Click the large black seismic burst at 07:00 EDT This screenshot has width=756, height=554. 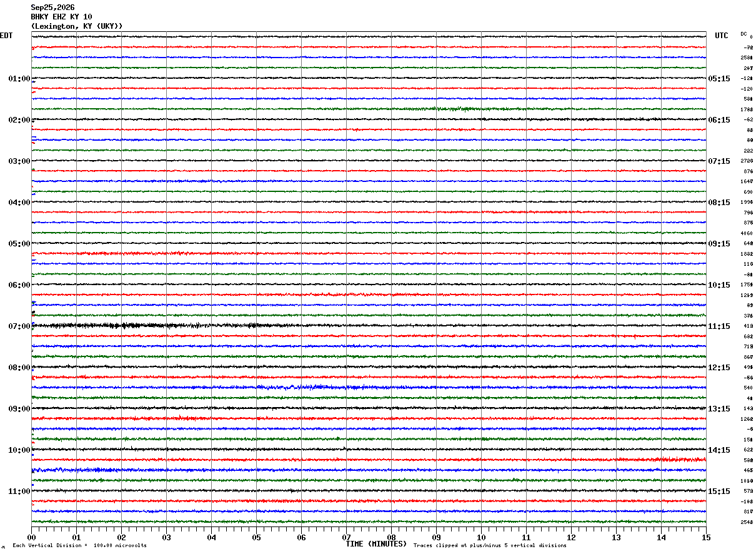[x=144, y=326]
